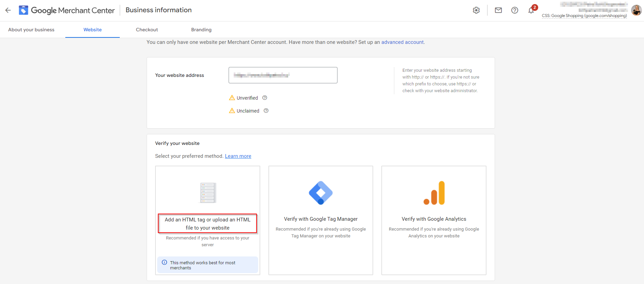Open the settings gear menu
This screenshot has width=644, height=284.
coord(476,10)
